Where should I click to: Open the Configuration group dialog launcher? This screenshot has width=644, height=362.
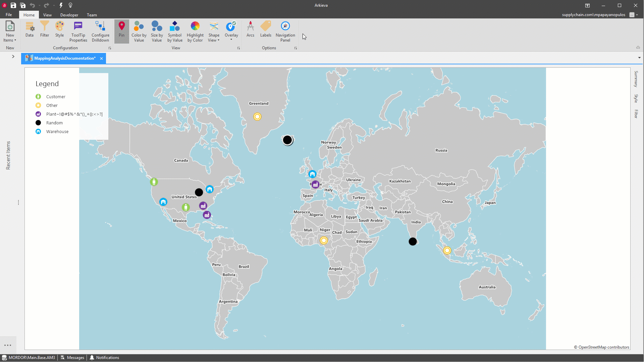pyautogui.click(x=110, y=48)
